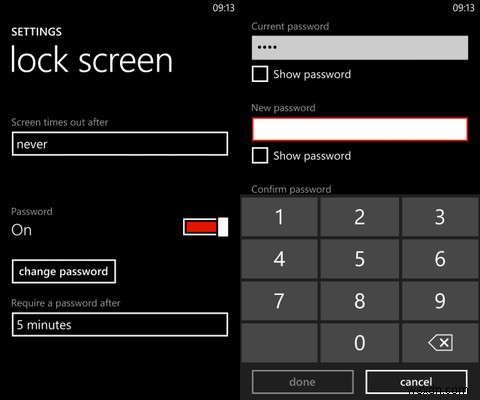Tap keypad digit 0

(x=360, y=343)
